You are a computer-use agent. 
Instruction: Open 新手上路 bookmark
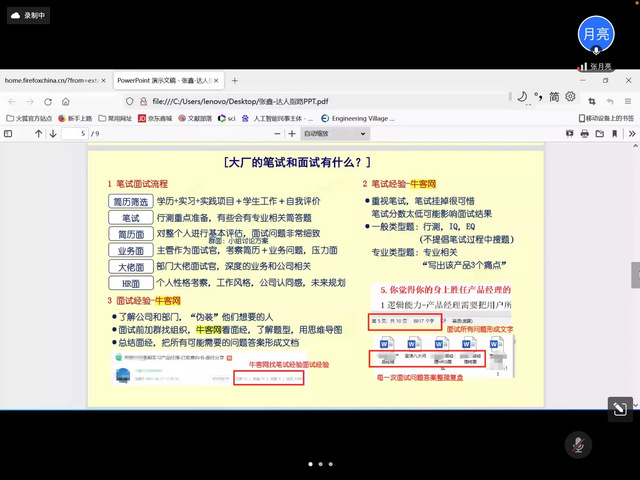coord(75,118)
